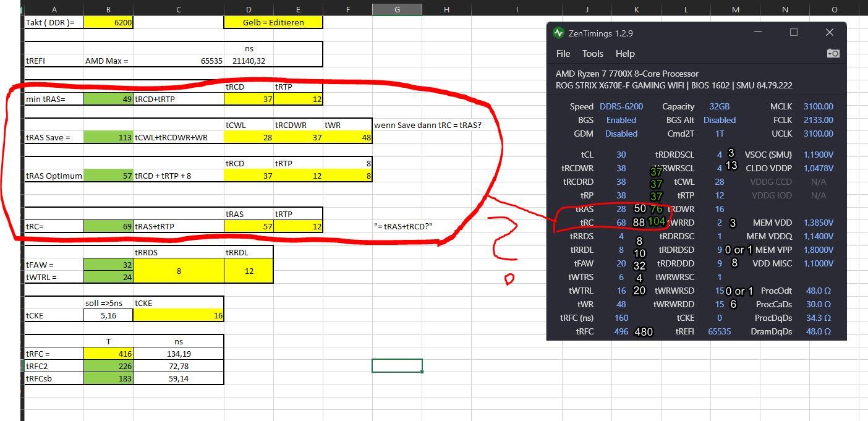Click the tCWL yellow input cell 28

pos(249,137)
